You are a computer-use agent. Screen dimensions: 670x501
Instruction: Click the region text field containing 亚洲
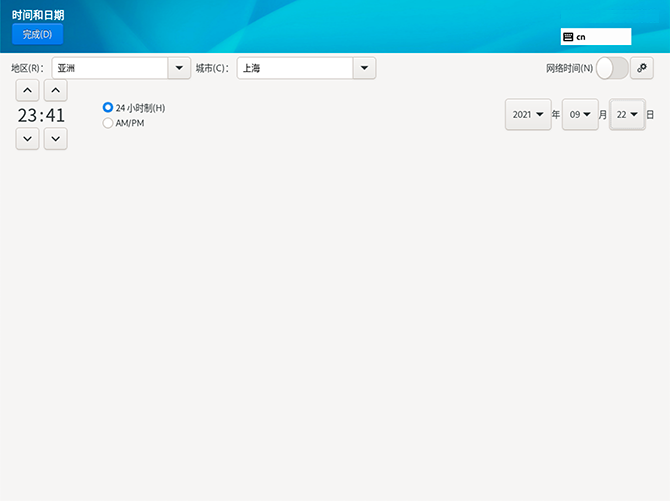108,68
